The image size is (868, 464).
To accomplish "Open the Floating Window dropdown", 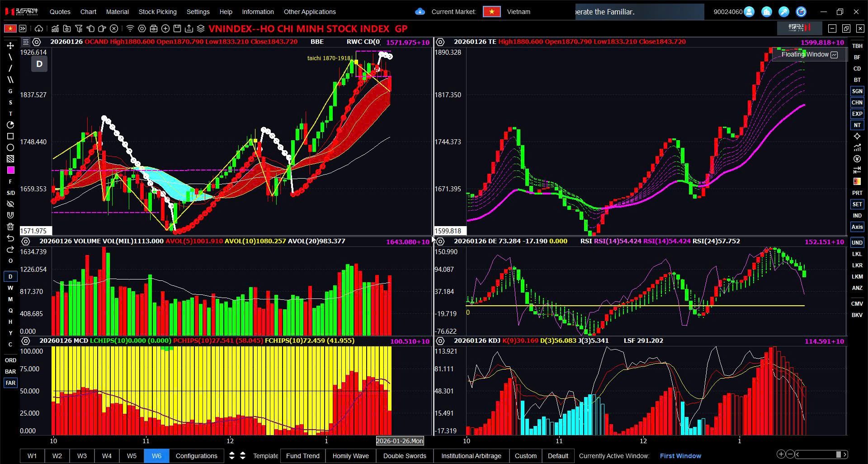I will 809,54.
